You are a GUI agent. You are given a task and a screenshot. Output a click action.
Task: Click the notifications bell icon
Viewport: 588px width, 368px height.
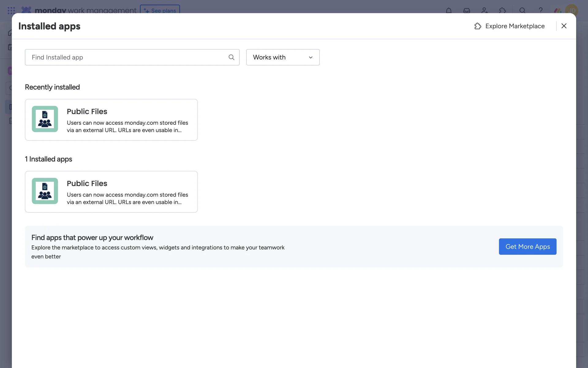[x=449, y=10]
